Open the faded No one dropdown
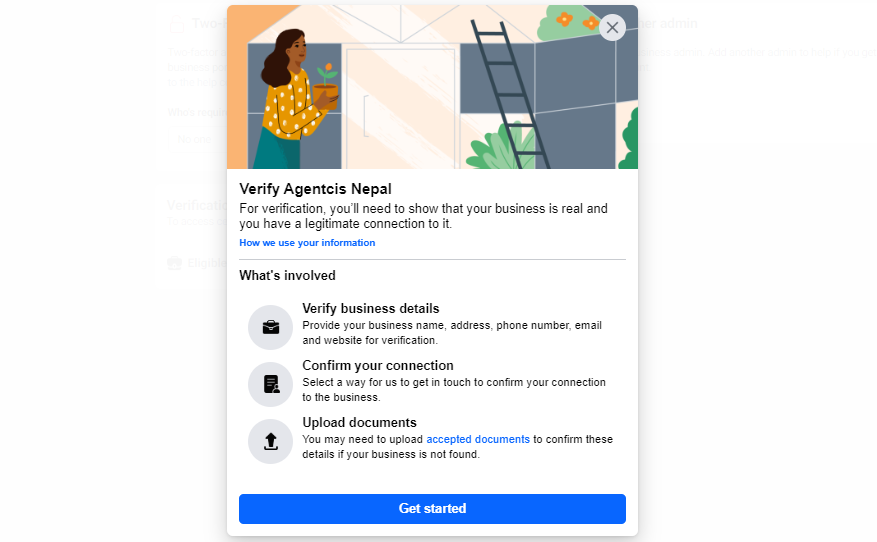The image size is (877, 542). click(197, 139)
